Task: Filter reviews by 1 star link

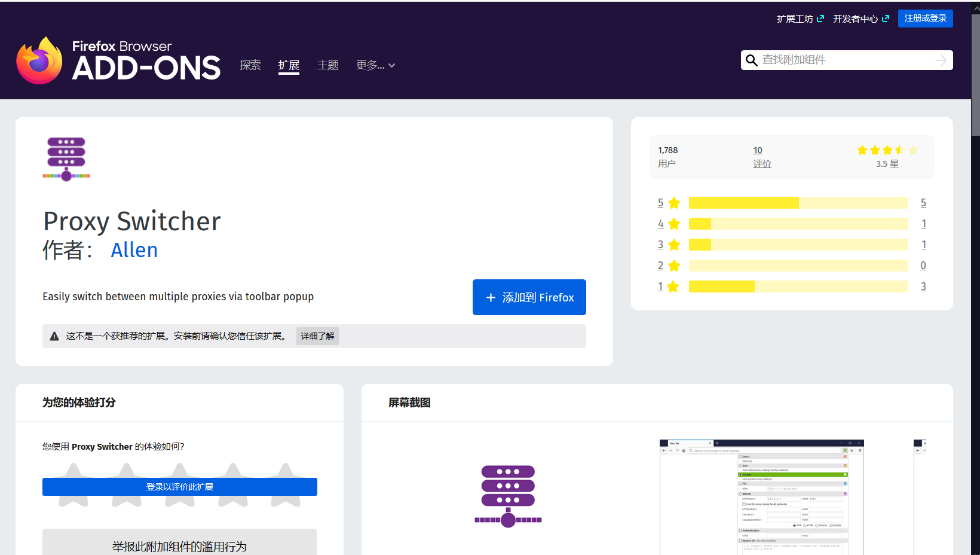Action: pos(669,286)
